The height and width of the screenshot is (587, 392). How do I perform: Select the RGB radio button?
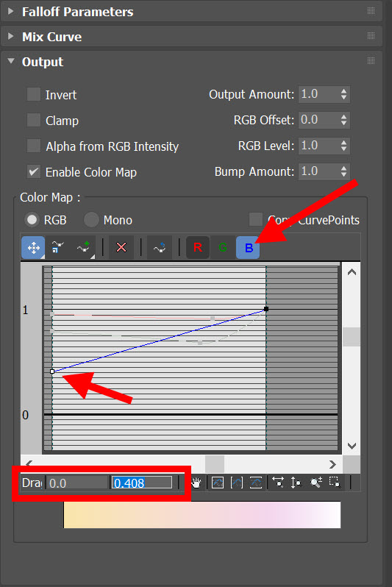point(32,220)
